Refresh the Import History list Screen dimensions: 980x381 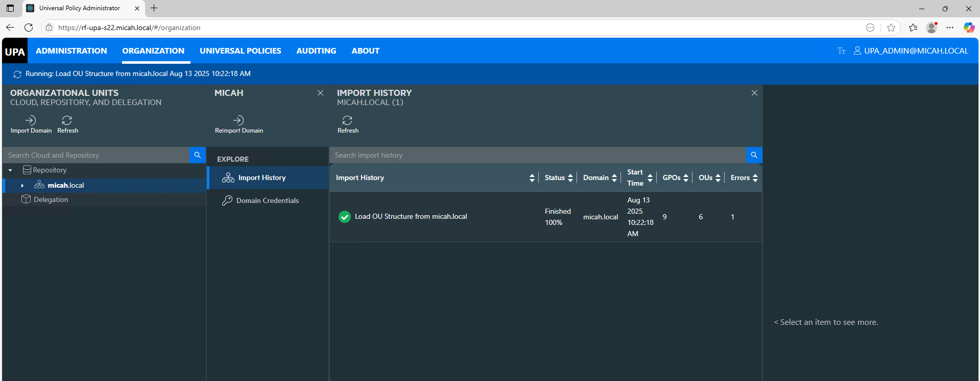[347, 121]
